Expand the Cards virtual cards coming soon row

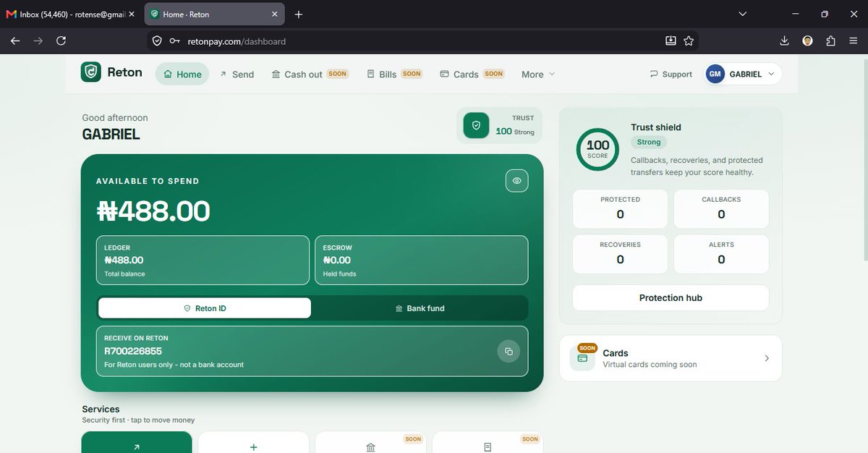pos(671,358)
